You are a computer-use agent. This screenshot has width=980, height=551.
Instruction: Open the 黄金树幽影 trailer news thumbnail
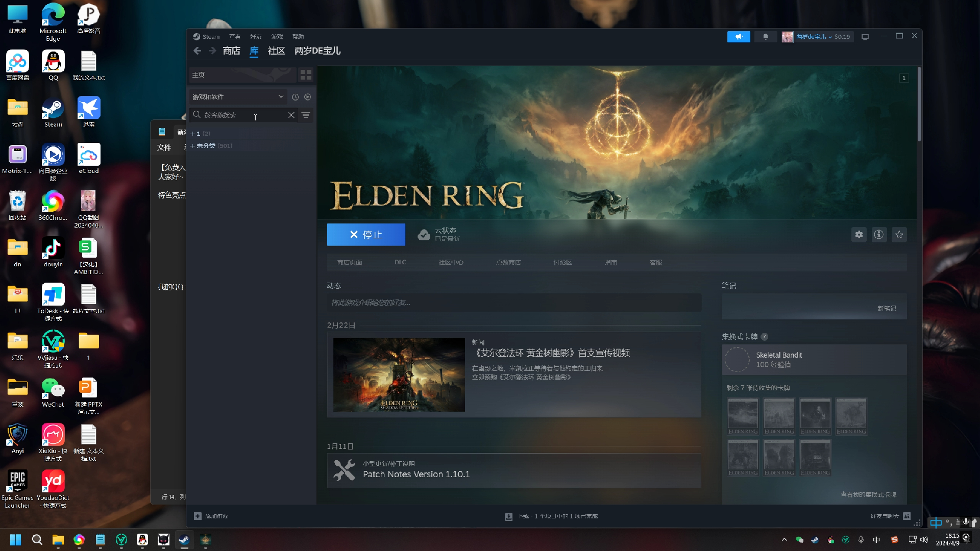point(399,374)
